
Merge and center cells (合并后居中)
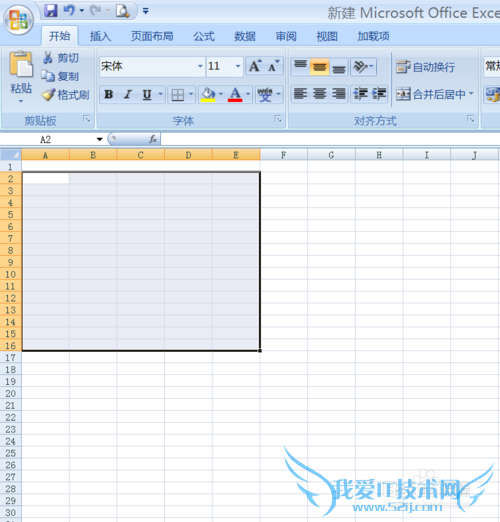coord(431,94)
